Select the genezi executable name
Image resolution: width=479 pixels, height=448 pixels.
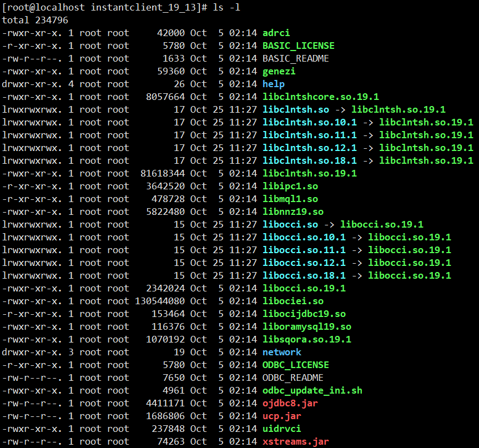[x=279, y=71]
